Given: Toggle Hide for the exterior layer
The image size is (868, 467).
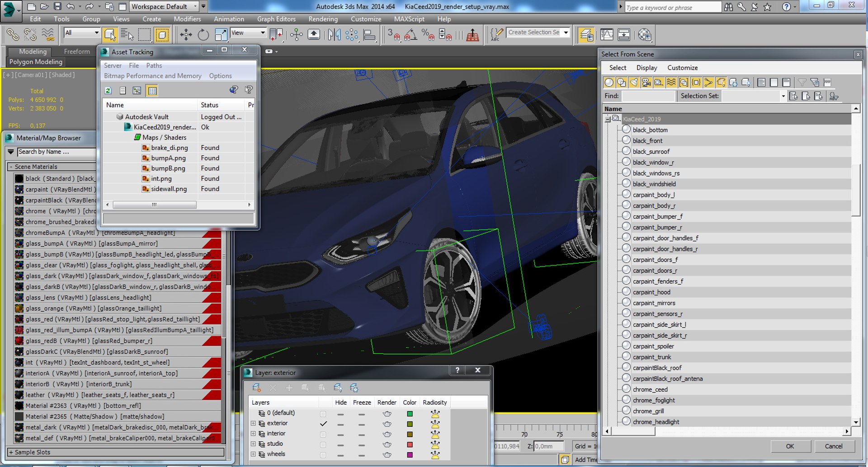Looking at the screenshot, I should [x=340, y=424].
